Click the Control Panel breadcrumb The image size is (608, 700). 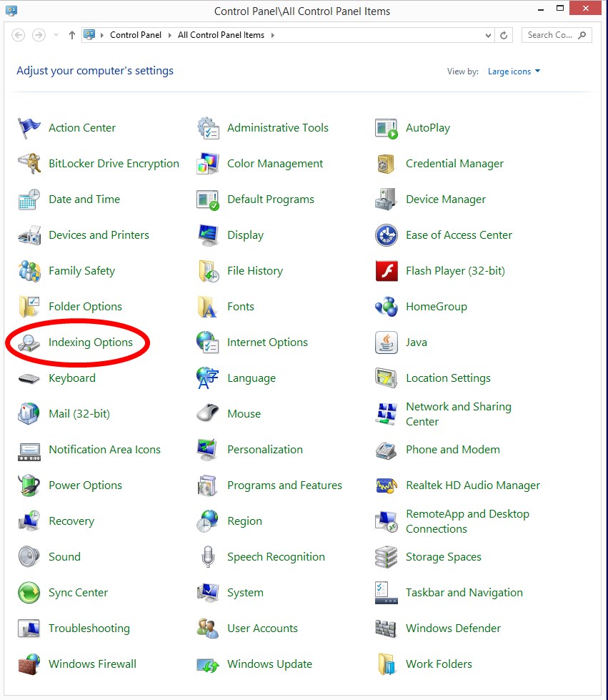136,35
